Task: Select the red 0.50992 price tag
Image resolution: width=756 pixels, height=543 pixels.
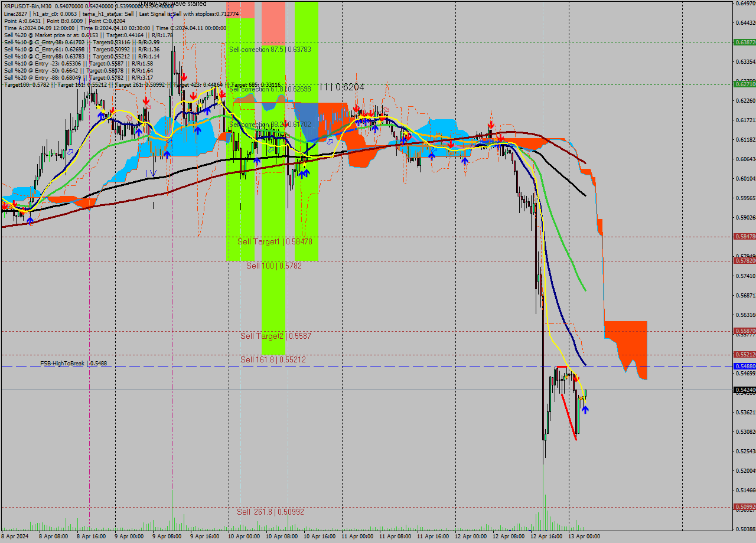Action: pos(744,507)
